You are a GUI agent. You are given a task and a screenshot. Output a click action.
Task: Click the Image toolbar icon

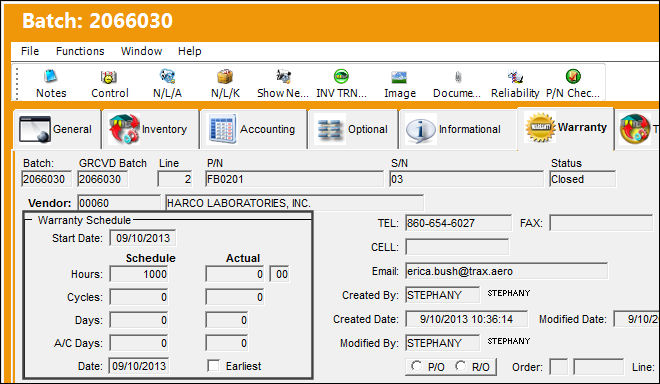pos(399,77)
